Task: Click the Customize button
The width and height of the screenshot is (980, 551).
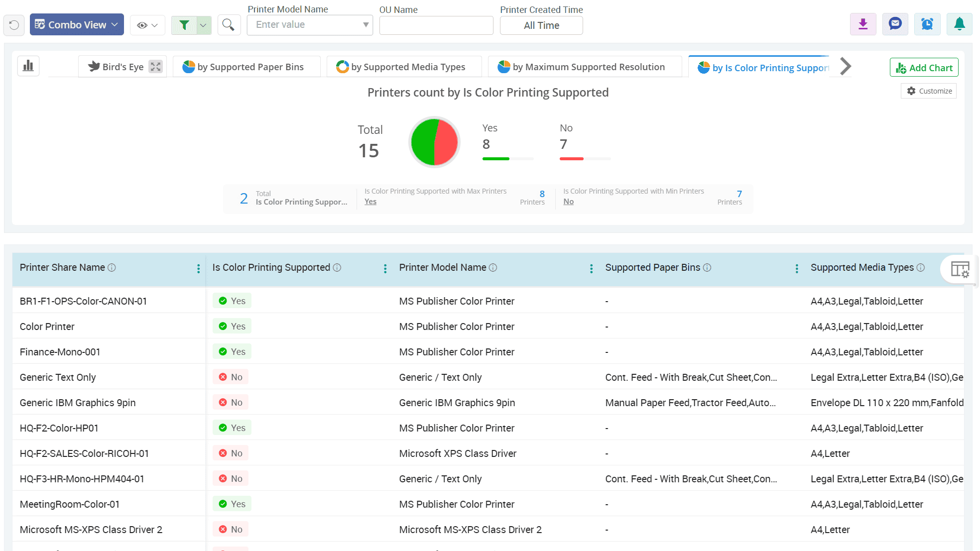Action: pyautogui.click(x=929, y=91)
